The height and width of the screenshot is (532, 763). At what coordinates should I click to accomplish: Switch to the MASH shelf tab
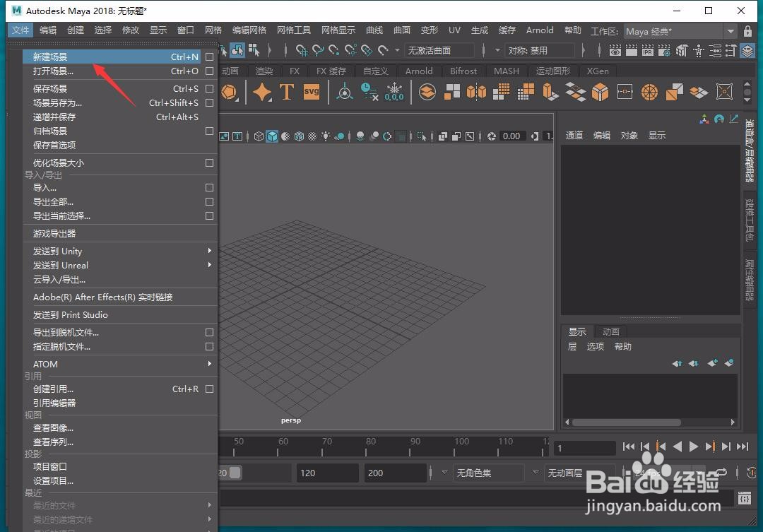point(507,71)
